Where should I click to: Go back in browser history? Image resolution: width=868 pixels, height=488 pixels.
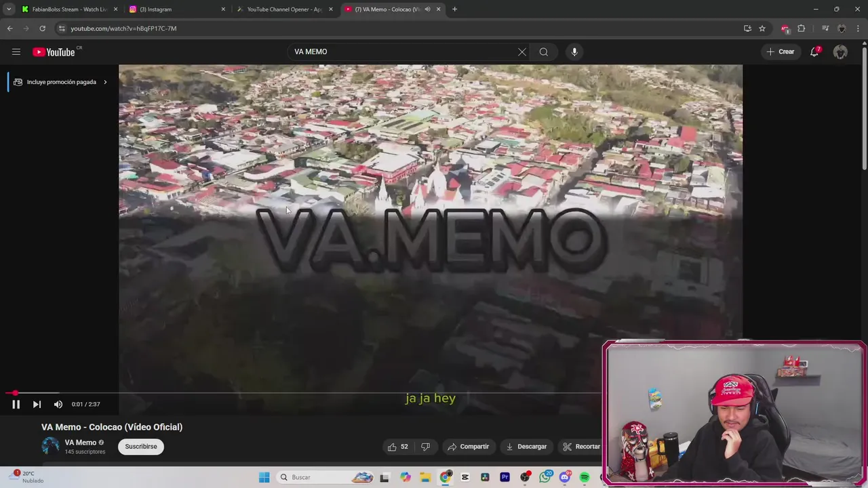point(9,28)
